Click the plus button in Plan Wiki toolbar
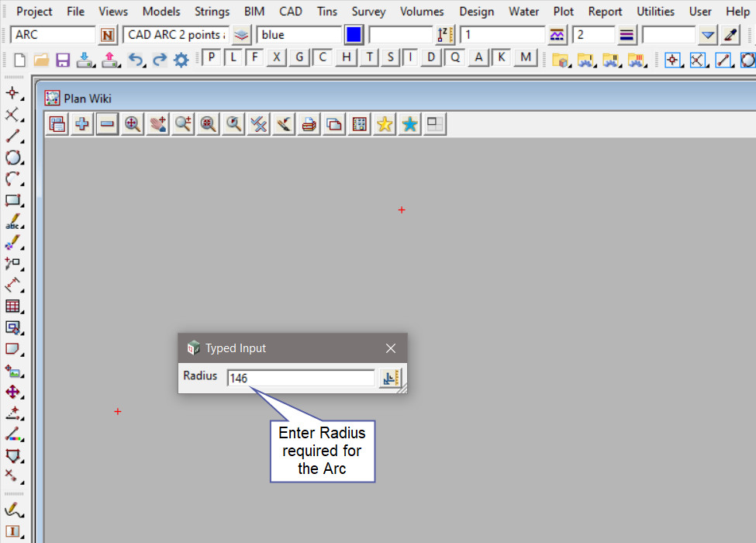 tap(81, 124)
